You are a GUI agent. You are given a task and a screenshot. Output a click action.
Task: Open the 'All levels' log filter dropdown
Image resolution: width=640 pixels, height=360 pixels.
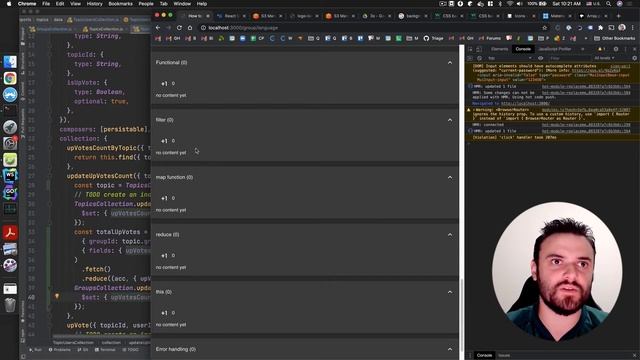click(604, 58)
